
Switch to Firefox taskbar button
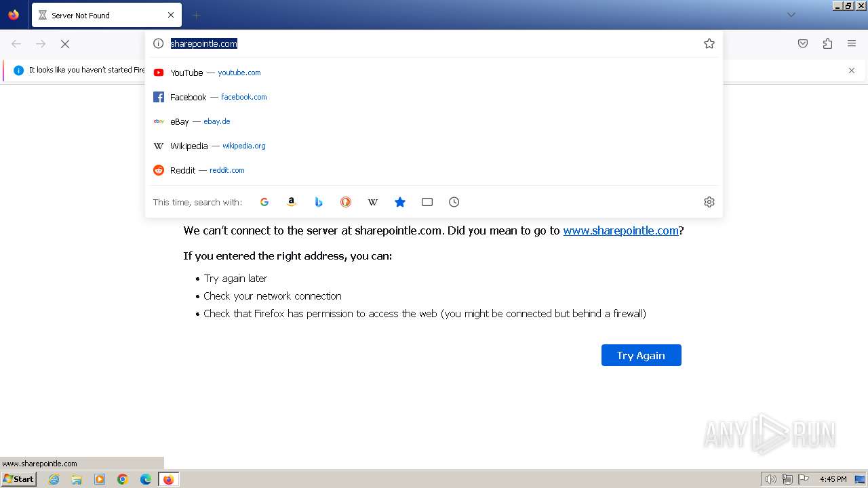pyautogui.click(x=169, y=479)
